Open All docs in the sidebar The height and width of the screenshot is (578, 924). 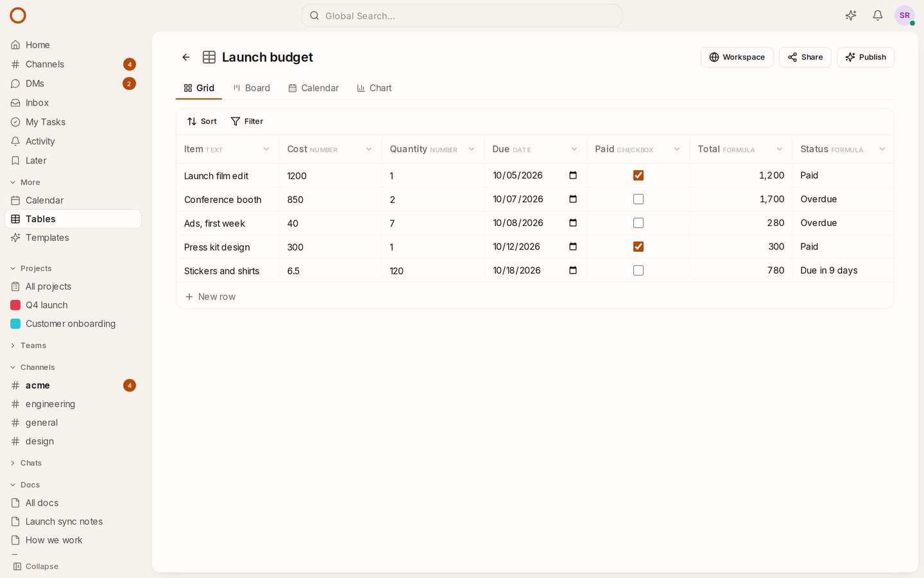coord(73,503)
